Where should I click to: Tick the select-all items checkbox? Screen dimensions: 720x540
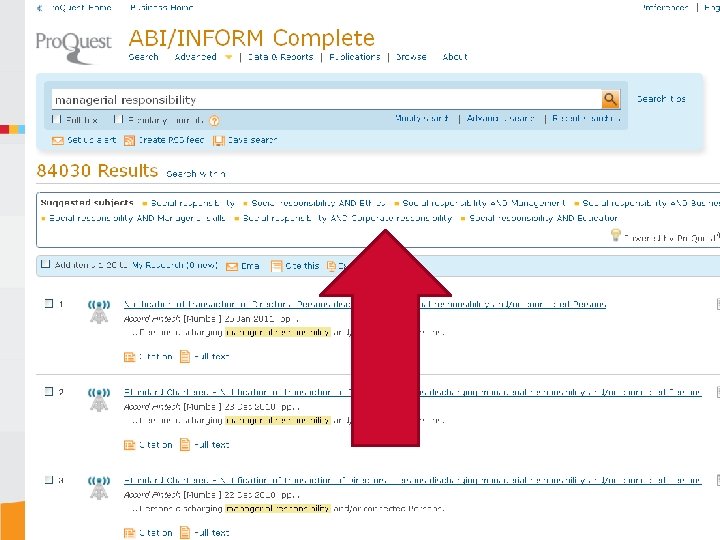pos(45,264)
